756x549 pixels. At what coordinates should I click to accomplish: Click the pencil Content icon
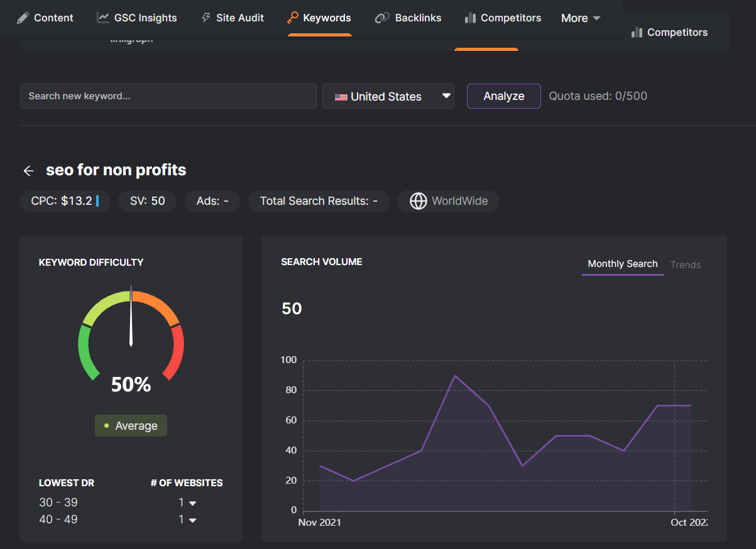pyautogui.click(x=23, y=18)
